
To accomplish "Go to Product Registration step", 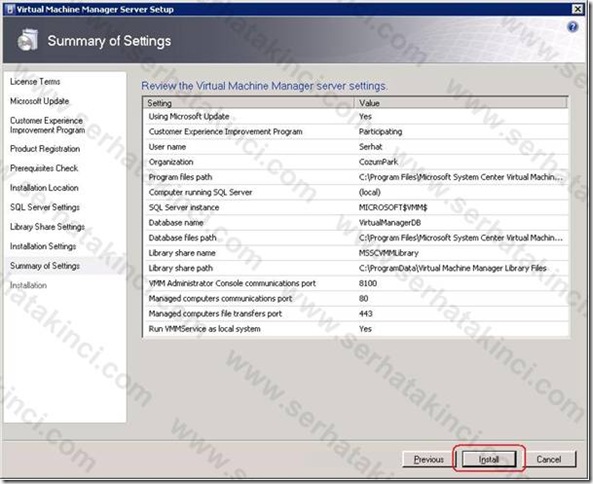I will coord(45,149).
